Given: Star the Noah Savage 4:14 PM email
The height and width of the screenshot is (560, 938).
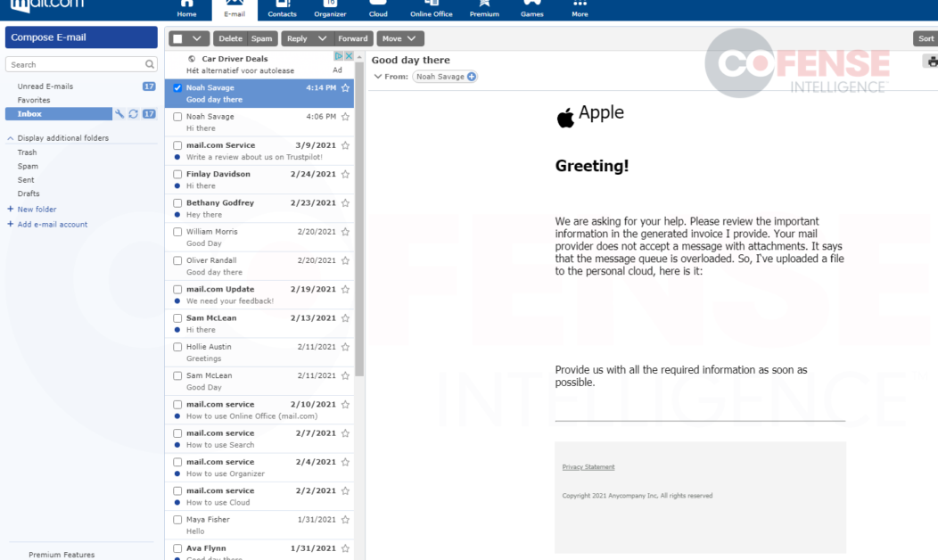Looking at the screenshot, I should [345, 88].
